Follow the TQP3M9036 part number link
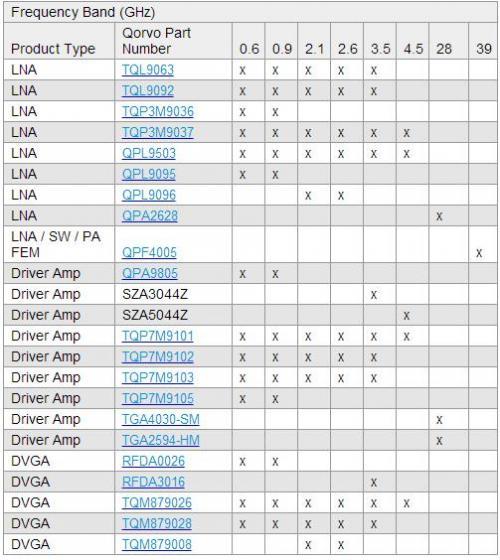 coord(158,111)
